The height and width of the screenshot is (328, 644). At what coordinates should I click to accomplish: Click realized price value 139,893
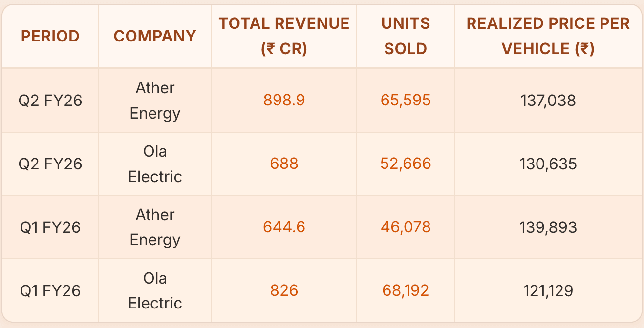click(x=548, y=227)
